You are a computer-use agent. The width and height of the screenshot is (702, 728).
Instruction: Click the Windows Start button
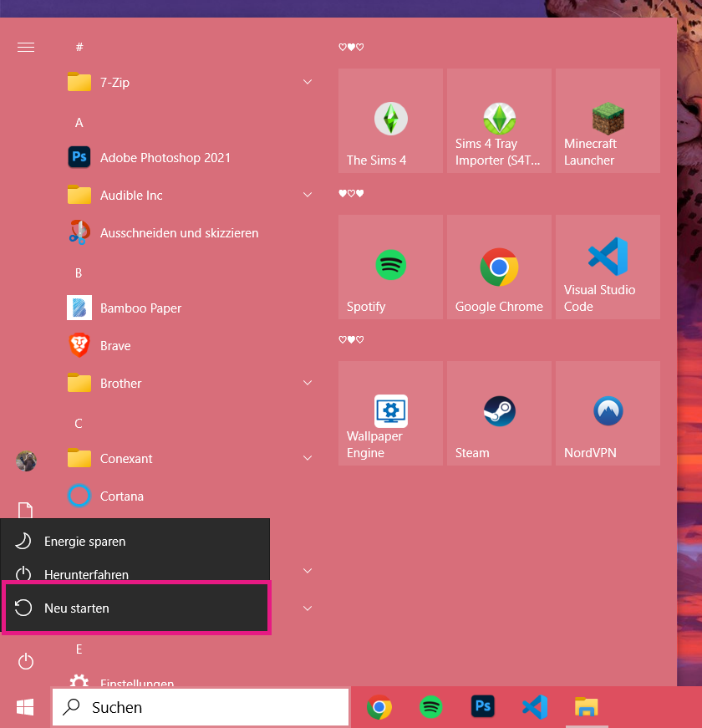click(x=25, y=707)
